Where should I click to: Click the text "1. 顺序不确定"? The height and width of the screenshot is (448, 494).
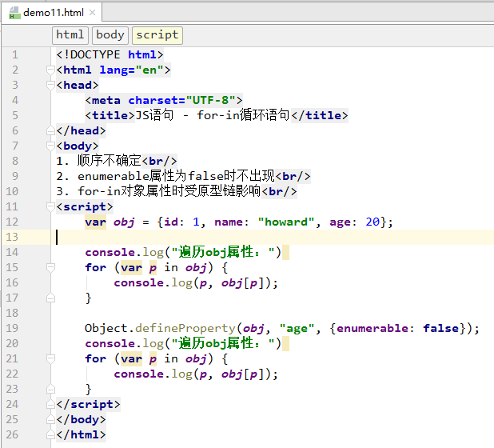[x=98, y=161]
